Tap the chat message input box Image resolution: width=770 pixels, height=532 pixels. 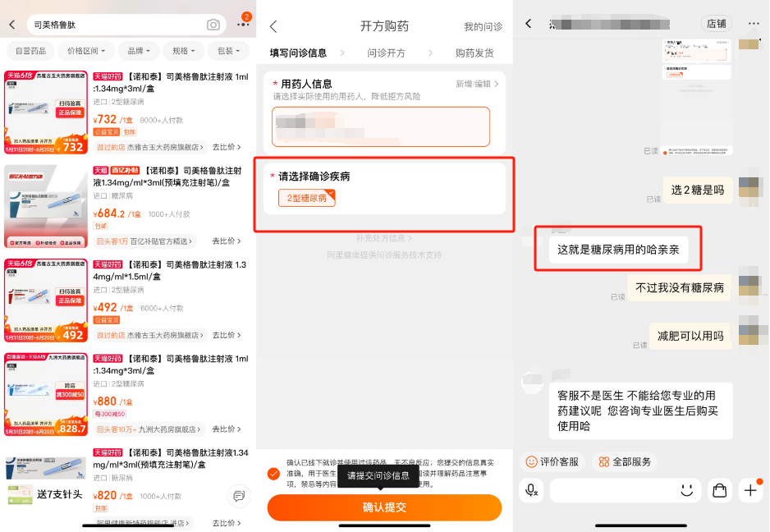pos(624,490)
